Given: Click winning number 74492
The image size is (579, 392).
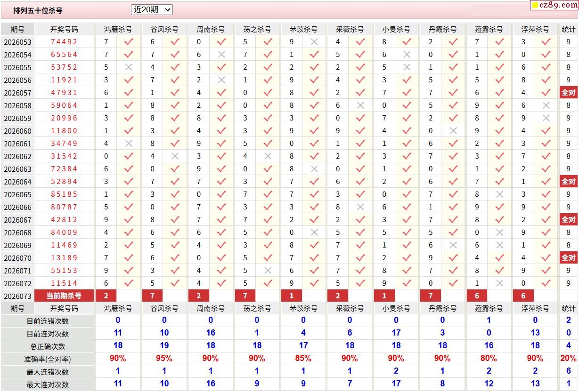Looking at the screenshot, I should [x=64, y=42].
